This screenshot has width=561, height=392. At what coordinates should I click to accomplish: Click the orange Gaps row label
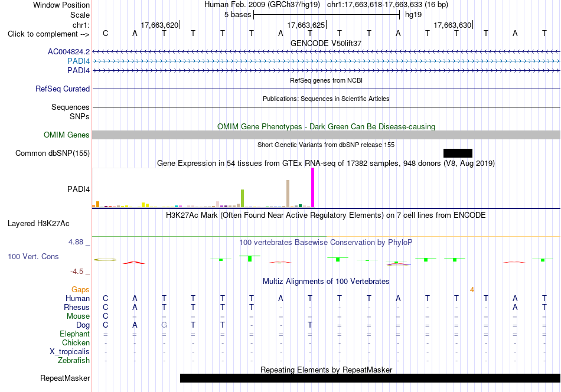(x=80, y=289)
